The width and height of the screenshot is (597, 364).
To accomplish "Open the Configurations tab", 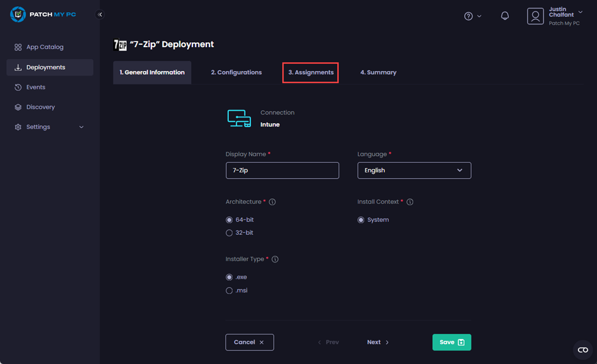I will click(236, 72).
